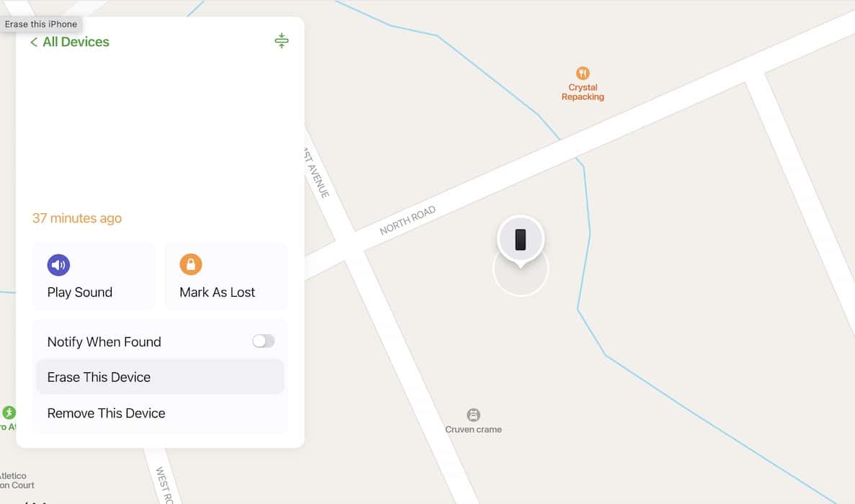Toggle the Notify When Found switch
This screenshot has width=855, height=504.
pyautogui.click(x=264, y=341)
